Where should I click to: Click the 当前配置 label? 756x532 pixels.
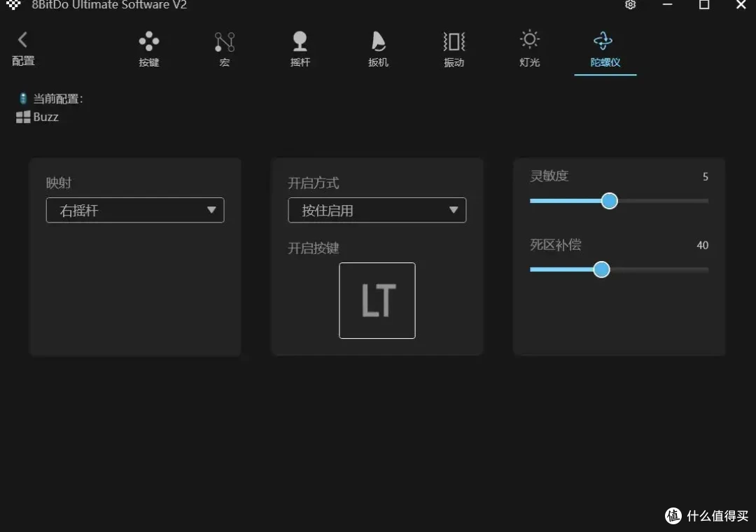tap(58, 99)
